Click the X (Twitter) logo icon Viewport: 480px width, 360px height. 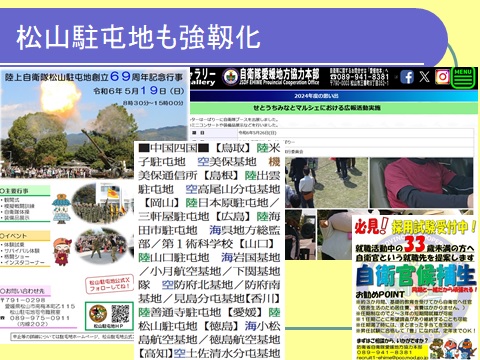coord(424,77)
